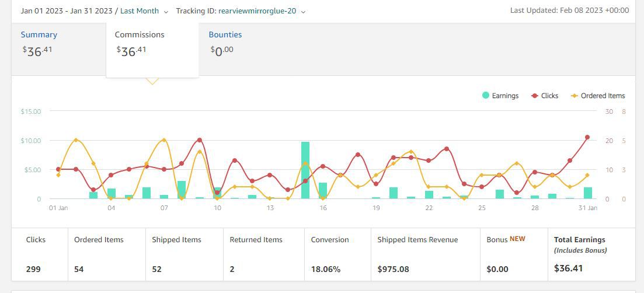The height and width of the screenshot is (293, 644).
Task: Click the red clicks point on Jan 09
Action: pyautogui.click(x=200, y=140)
